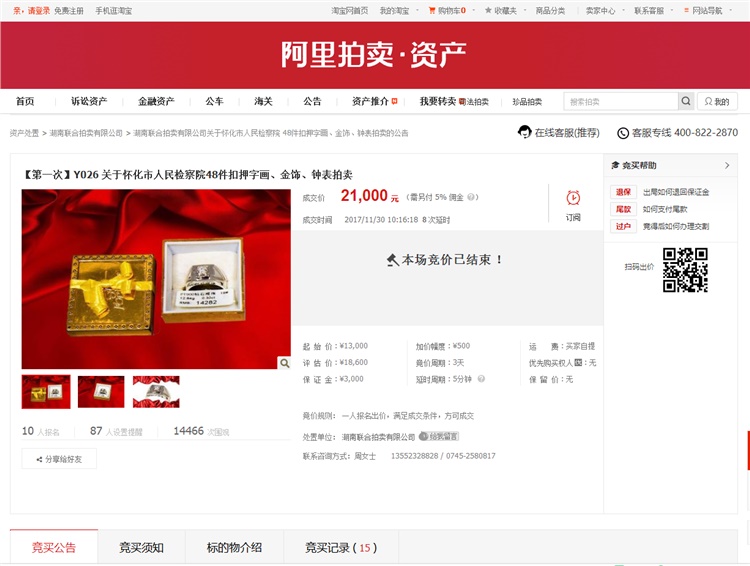Open 海关 navigation item
The image size is (750, 566).
pos(263,101)
